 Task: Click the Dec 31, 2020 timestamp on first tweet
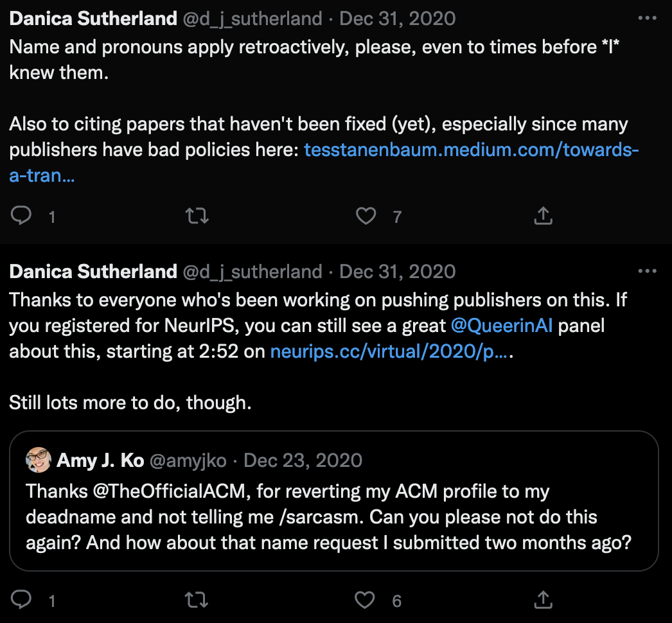point(397,19)
